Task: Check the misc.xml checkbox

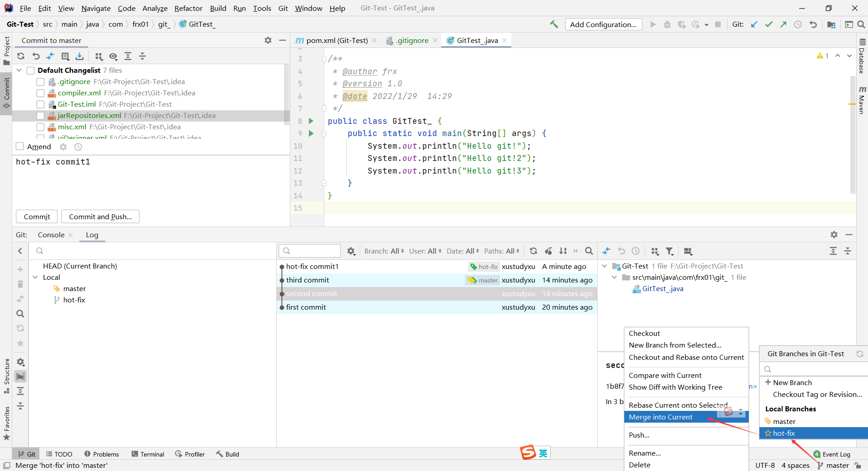Action: 40,127
